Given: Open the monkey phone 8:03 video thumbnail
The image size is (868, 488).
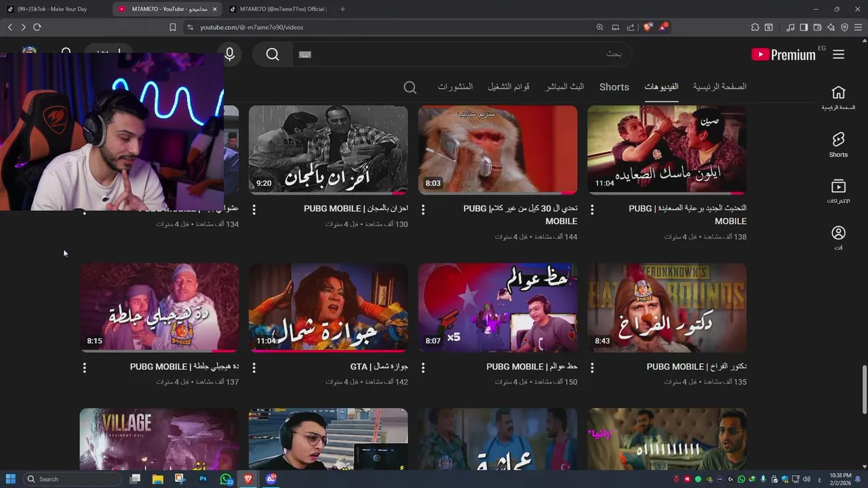Looking at the screenshot, I should (498, 150).
